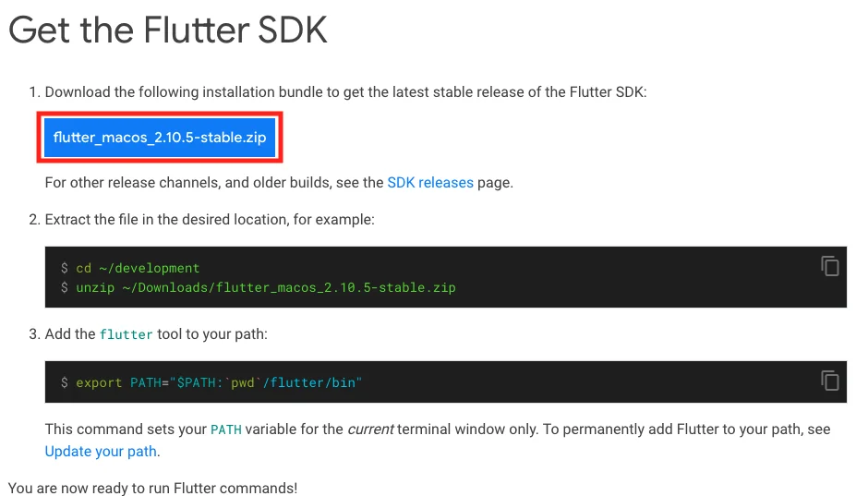This screenshot has width=868, height=496.
Task: Click step 3 'Add the' instruction text
Action: click(x=70, y=333)
